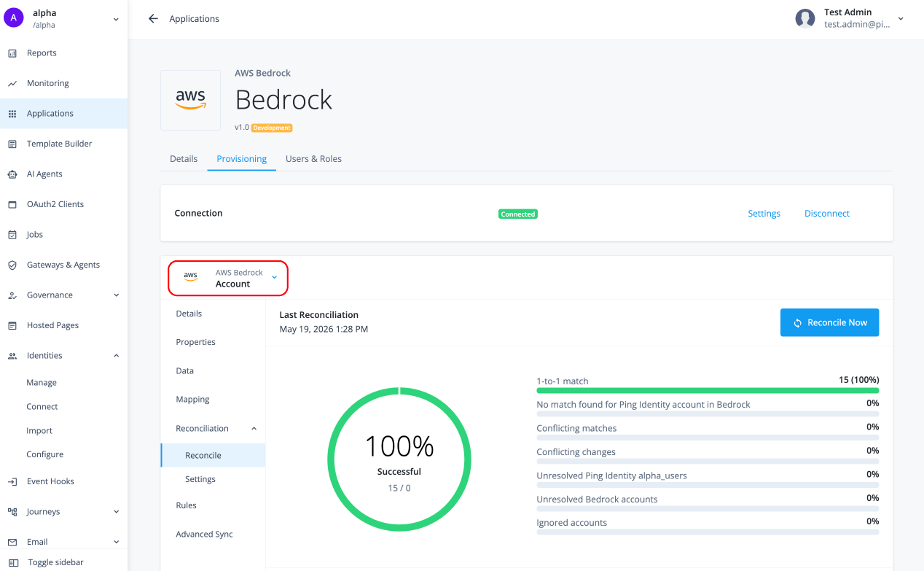The width and height of the screenshot is (924, 571).
Task: Click the Journeys icon
Action: 12,512
